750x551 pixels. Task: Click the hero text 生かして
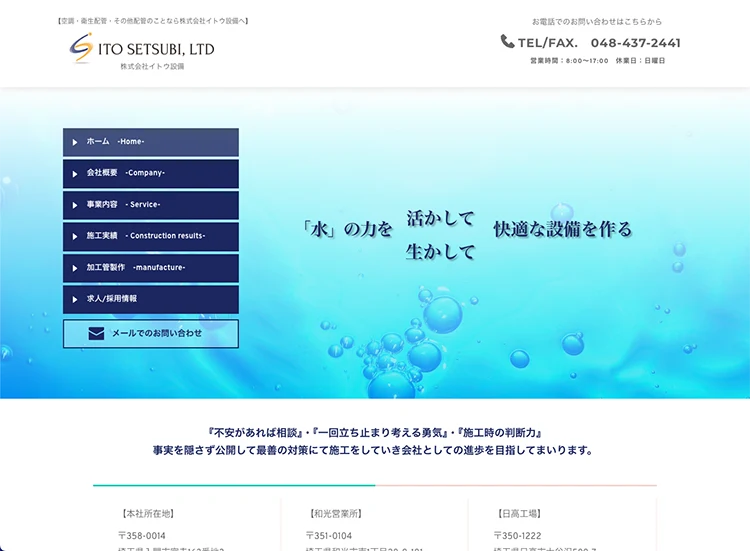point(440,252)
